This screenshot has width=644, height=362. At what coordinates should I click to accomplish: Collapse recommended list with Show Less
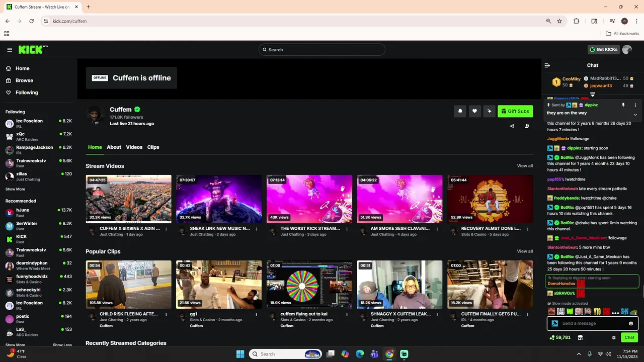(62, 345)
